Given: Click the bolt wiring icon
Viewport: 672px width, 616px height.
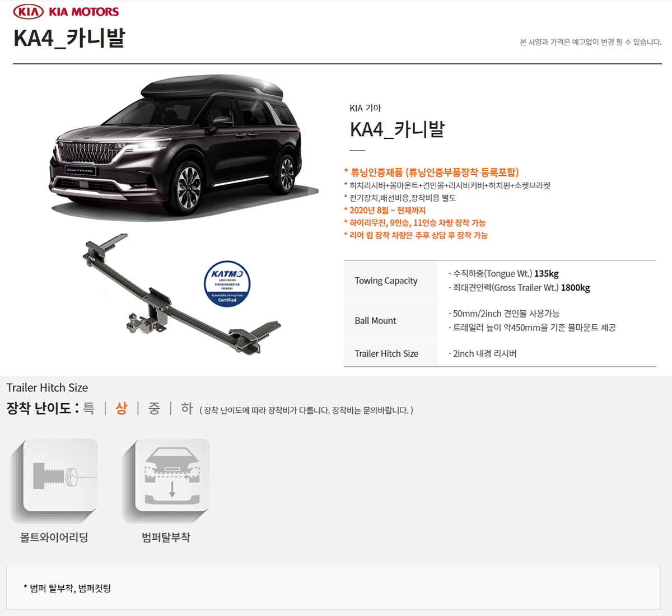Looking at the screenshot, I should coord(54,482).
